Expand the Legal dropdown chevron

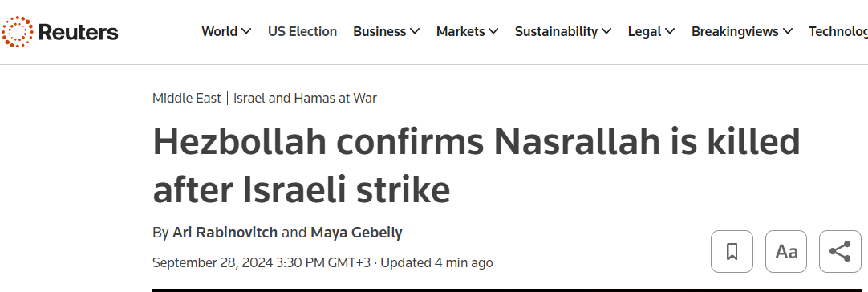670,32
